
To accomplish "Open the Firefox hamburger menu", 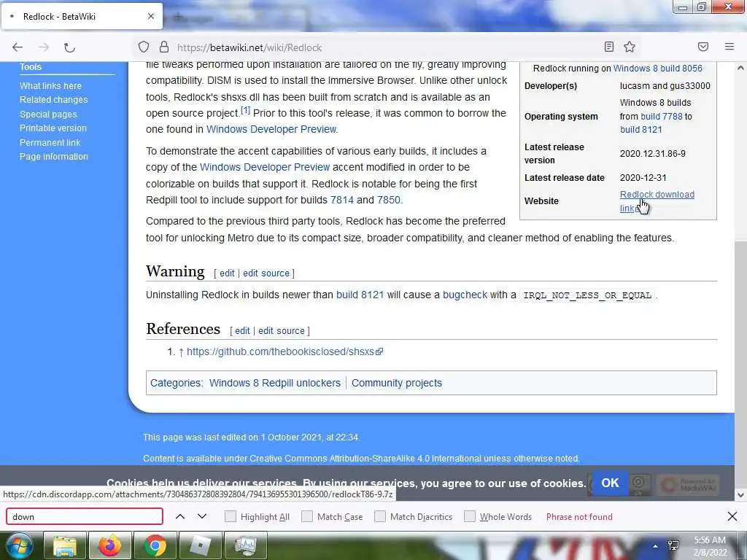I will point(729,47).
